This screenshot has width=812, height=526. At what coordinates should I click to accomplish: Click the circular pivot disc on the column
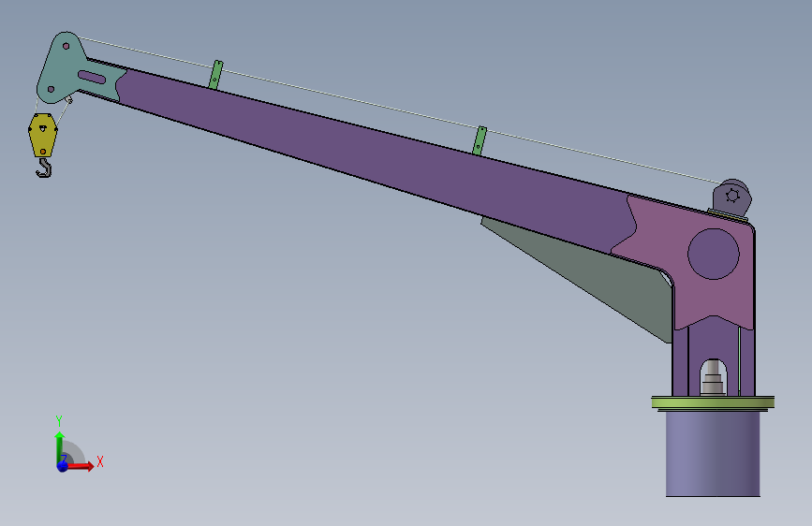[x=714, y=254]
